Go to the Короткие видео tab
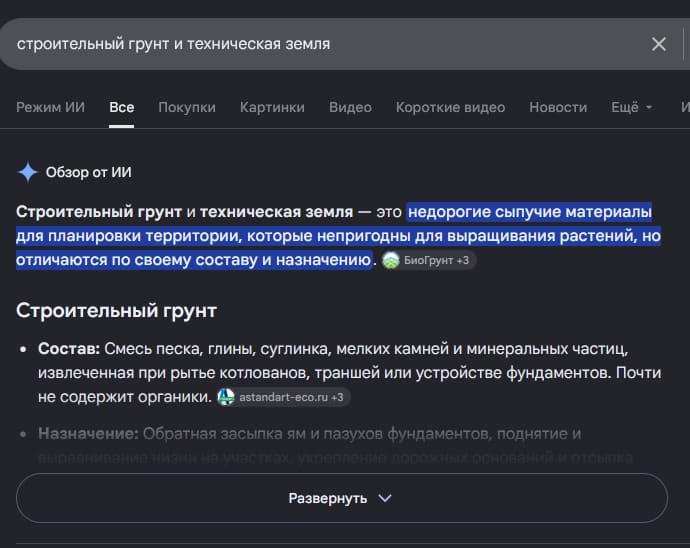 coord(450,107)
